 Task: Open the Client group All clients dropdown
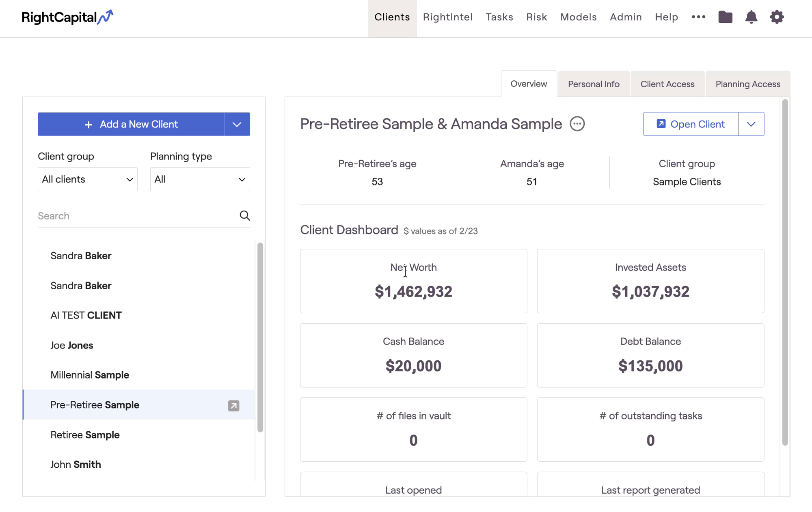pos(87,179)
